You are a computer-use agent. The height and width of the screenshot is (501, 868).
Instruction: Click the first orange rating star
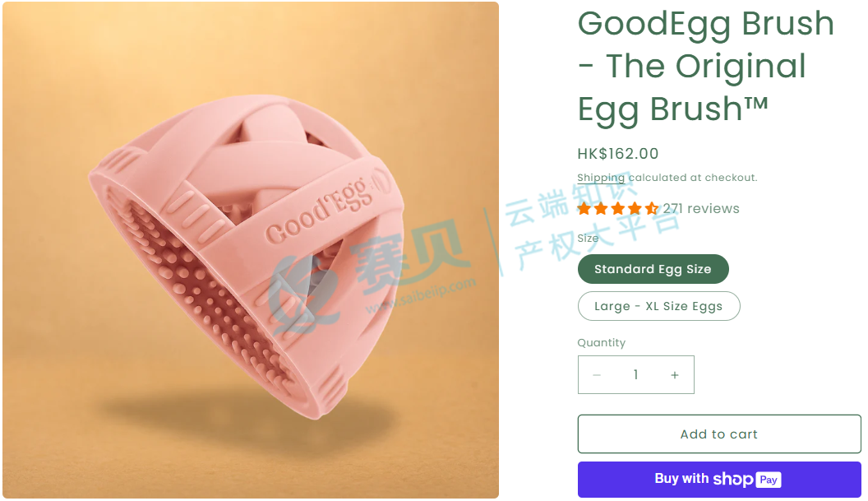[x=584, y=208]
